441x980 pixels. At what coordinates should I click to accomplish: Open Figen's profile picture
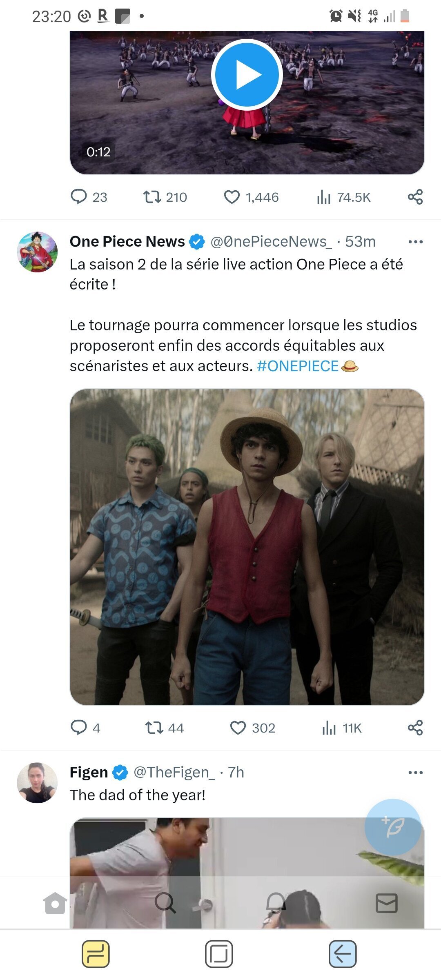(37, 783)
